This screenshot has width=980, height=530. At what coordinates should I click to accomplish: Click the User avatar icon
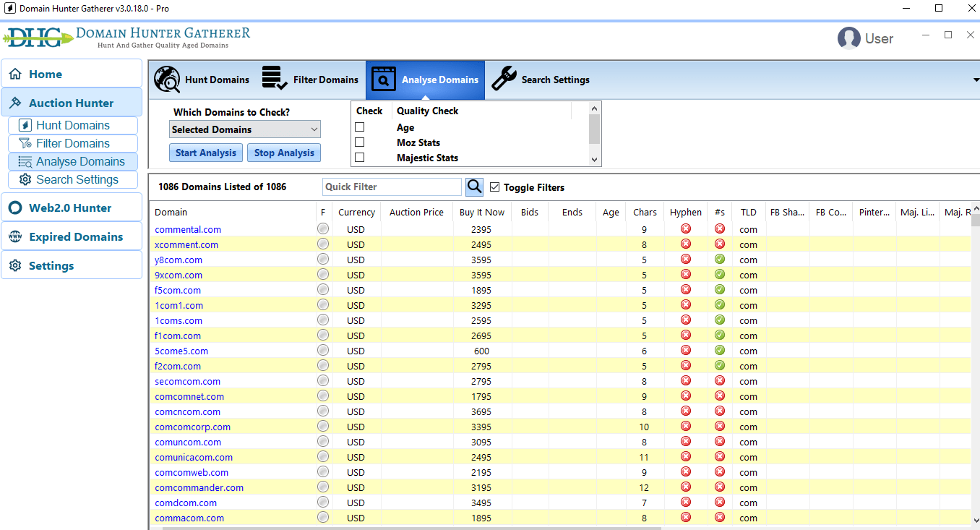tap(848, 38)
